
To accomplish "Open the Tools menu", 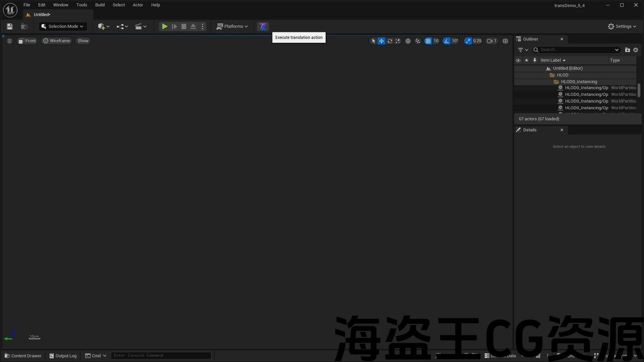I will pos(82,5).
